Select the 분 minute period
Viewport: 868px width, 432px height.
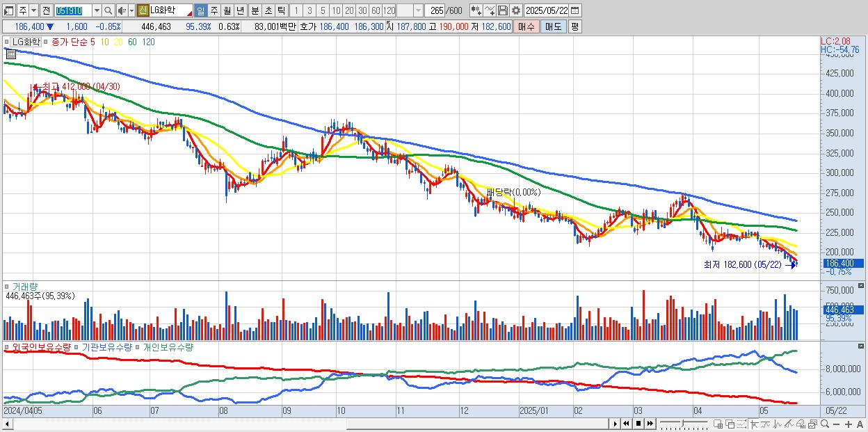(255, 10)
